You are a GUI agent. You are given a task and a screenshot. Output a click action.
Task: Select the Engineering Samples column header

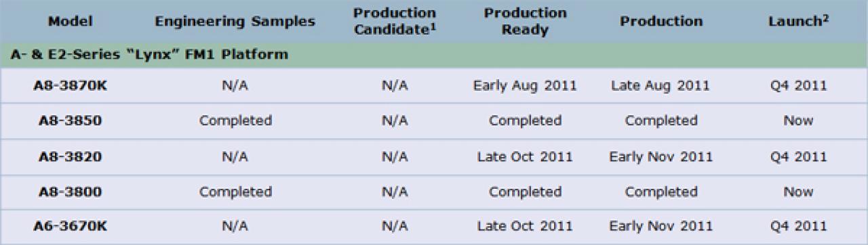(235, 21)
